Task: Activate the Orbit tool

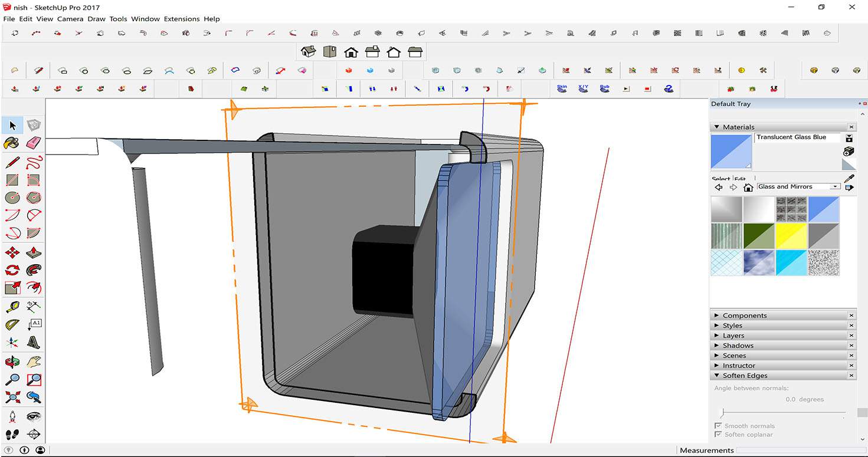Action: pyautogui.click(x=12, y=361)
